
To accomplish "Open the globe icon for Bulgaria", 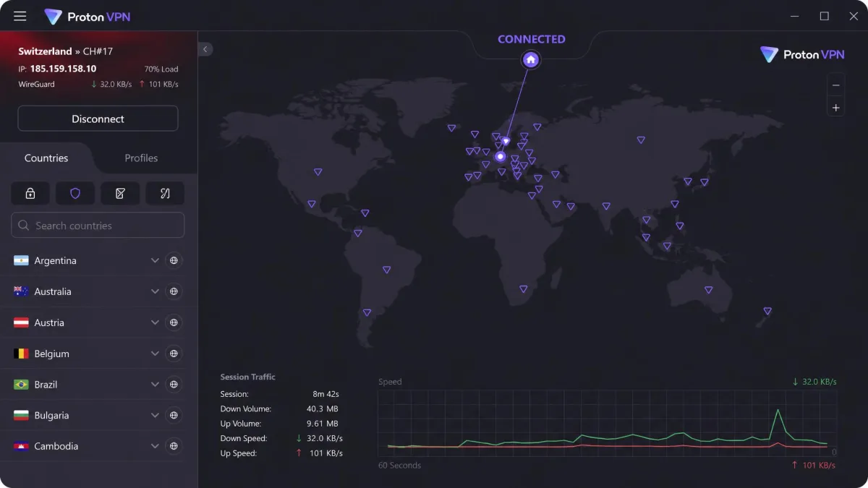I will [174, 416].
